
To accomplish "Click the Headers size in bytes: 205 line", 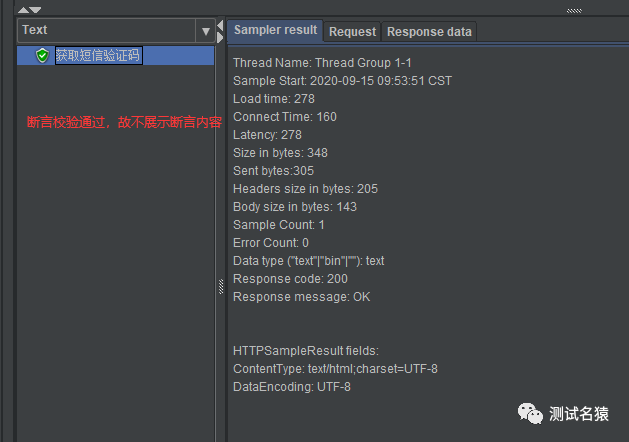I will [x=305, y=189].
